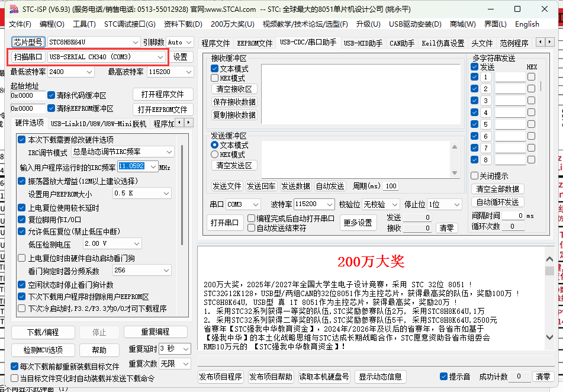Click 下载/编程 button

43,332
